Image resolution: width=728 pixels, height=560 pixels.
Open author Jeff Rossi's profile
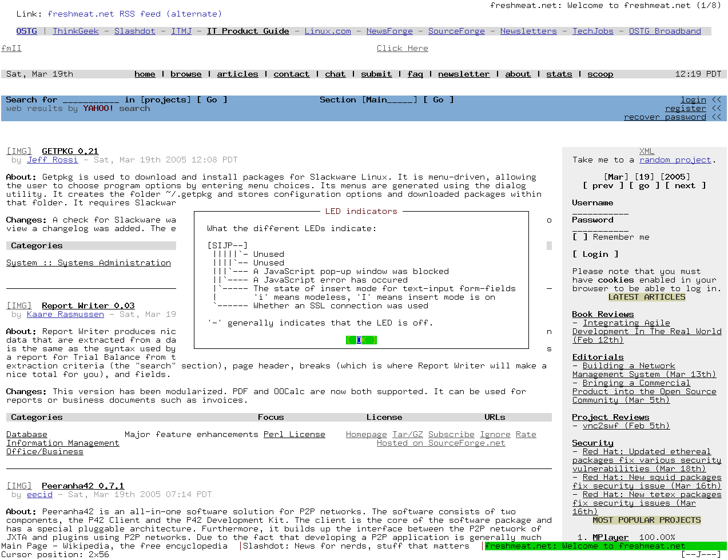click(52, 160)
